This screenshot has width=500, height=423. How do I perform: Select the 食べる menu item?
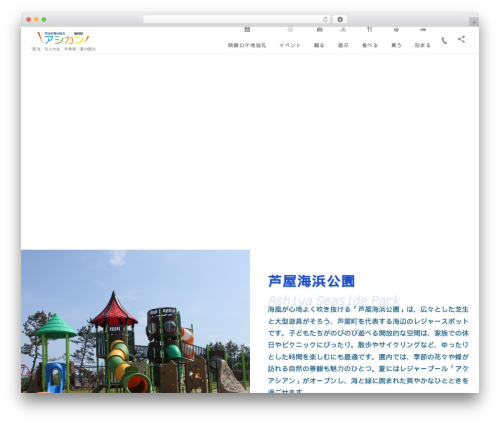point(370,45)
